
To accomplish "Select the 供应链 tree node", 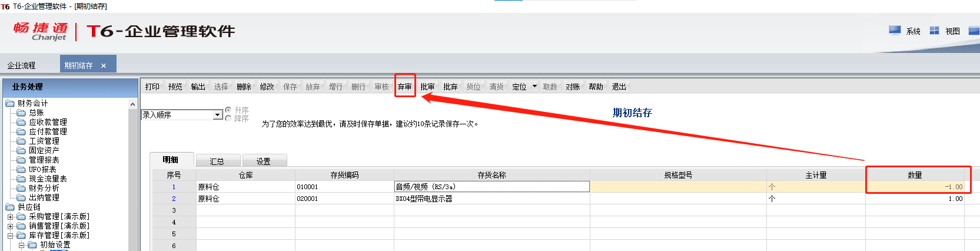I will pos(29,207).
